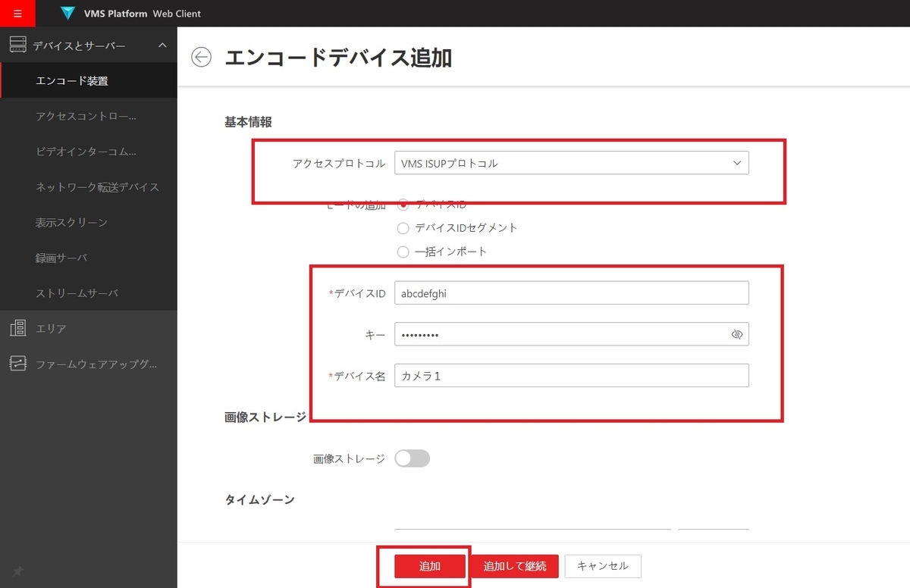Open ファームウェアアップグ... sidebar section

click(x=89, y=364)
